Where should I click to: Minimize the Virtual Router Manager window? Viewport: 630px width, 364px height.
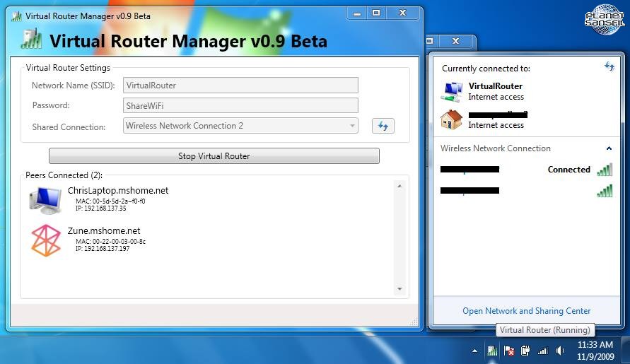357,13
